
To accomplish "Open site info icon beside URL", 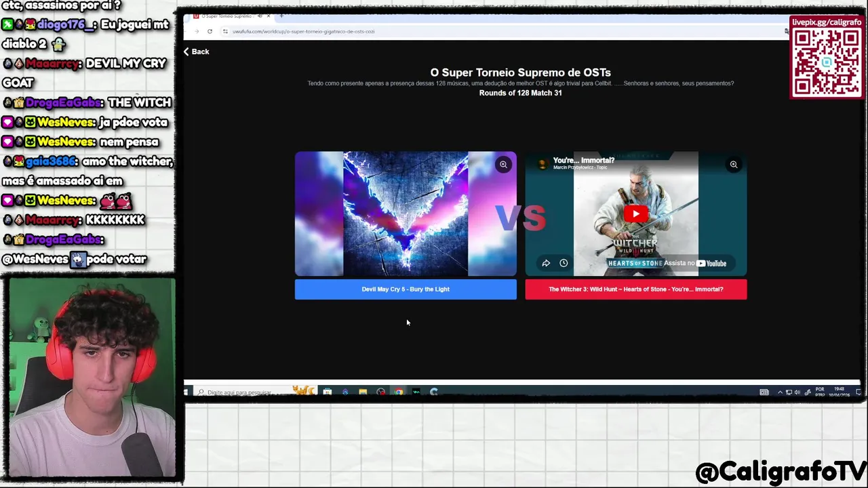I will (225, 31).
